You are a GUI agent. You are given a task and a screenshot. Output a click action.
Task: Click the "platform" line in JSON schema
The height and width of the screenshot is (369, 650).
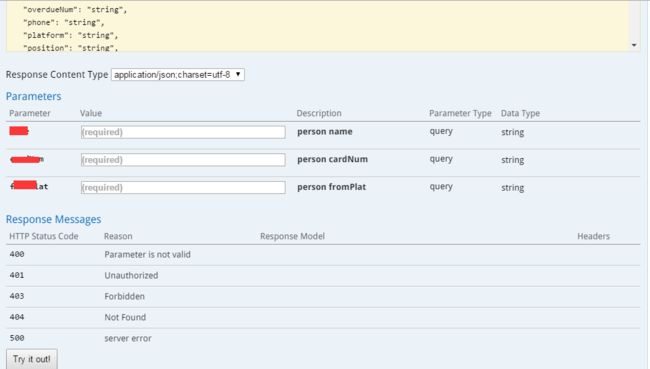[70, 35]
